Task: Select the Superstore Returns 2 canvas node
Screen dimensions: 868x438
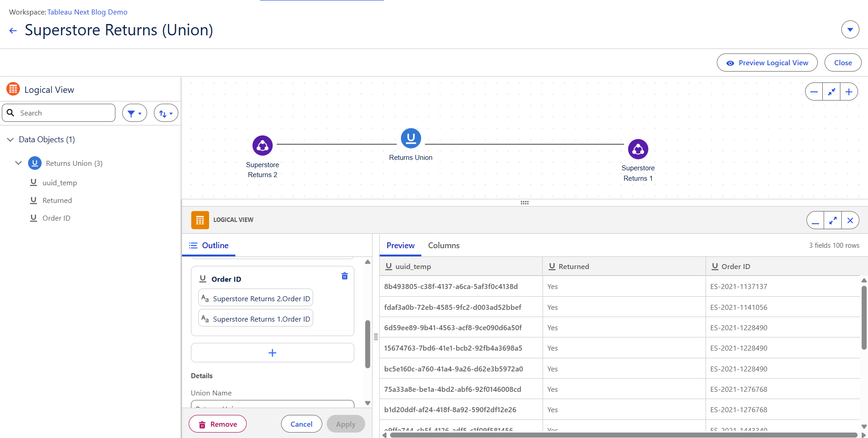Action: pyautogui.click(x=262, y=145)
